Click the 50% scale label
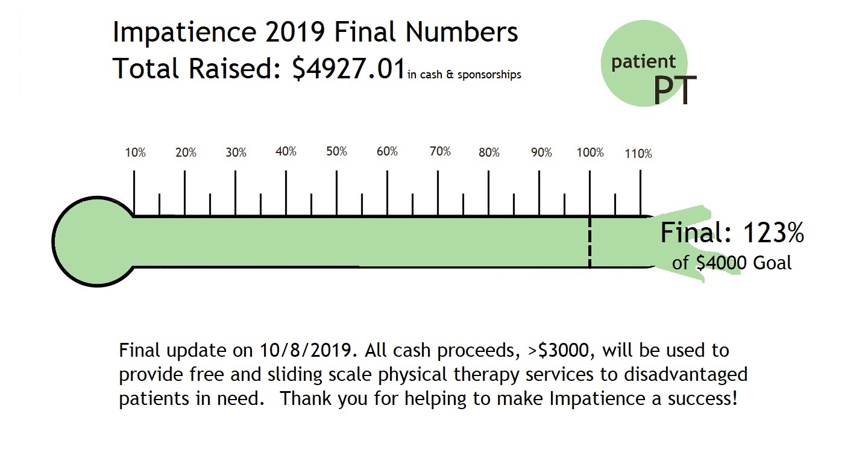Screen dimensions: 868x458 tap(336, 152)
